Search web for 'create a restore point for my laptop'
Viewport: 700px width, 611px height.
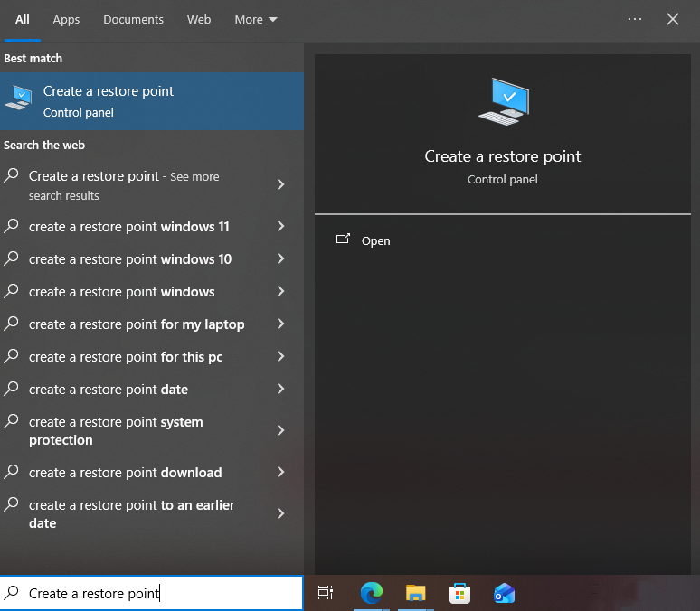click(x=137, y=324)
